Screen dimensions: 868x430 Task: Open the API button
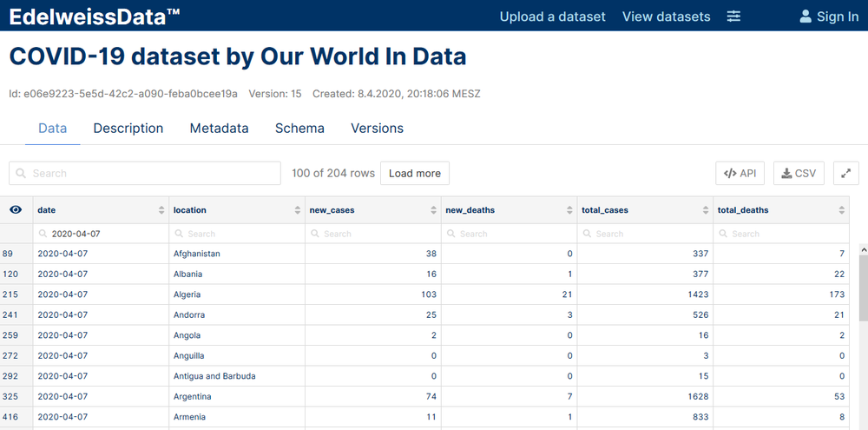click(740, 174)
